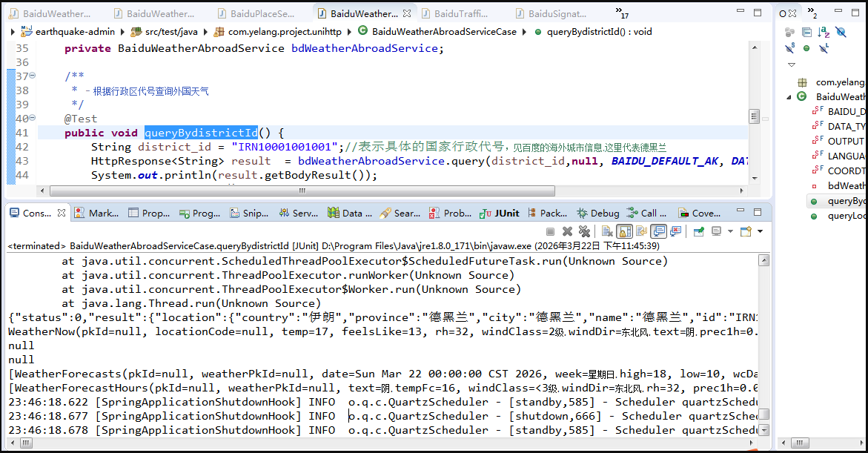Viewport: 868px width, 453px height.
Task: Open the Properties view tab
Action: pyautogui.click(x=149, y=213)
